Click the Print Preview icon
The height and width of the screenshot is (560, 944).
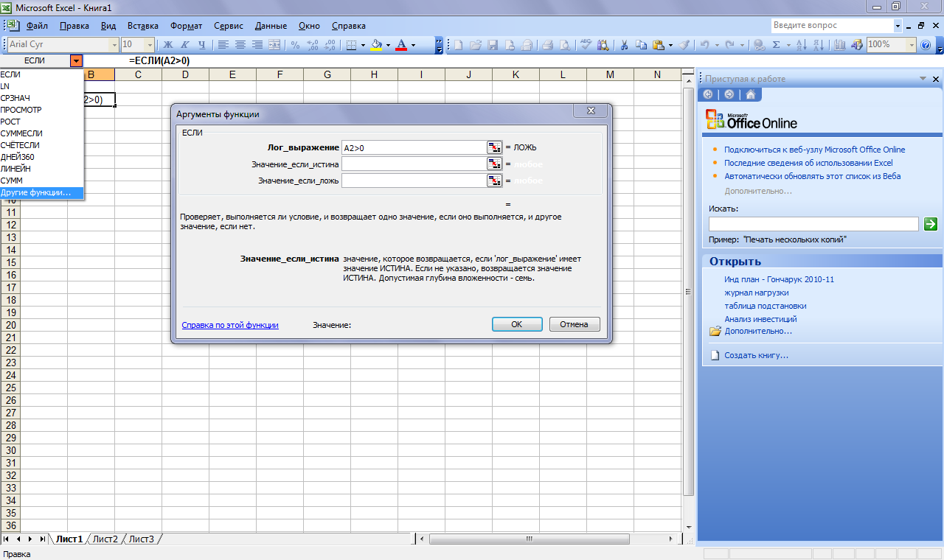pyautogui.click(x=564, y=44)
